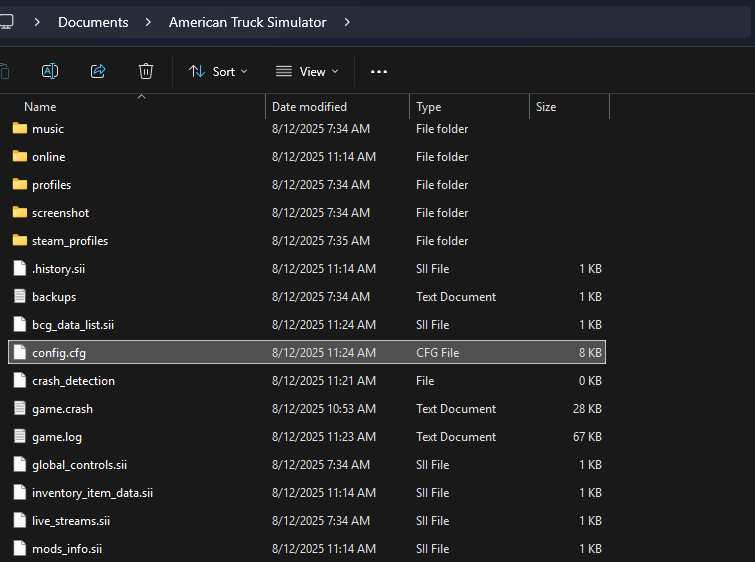Select the file name .history.sii
Viewport: 755px width, 562px height.
point(58,269)
